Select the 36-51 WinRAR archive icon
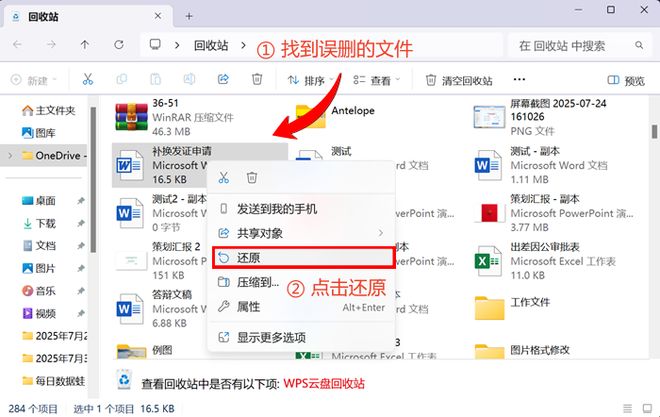 131,117
